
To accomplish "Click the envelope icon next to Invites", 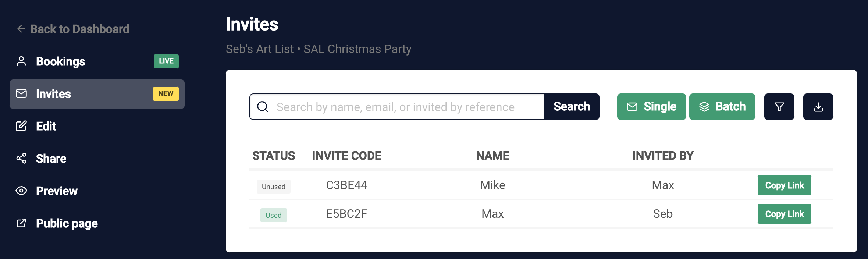I will click(x=21, y=94).
